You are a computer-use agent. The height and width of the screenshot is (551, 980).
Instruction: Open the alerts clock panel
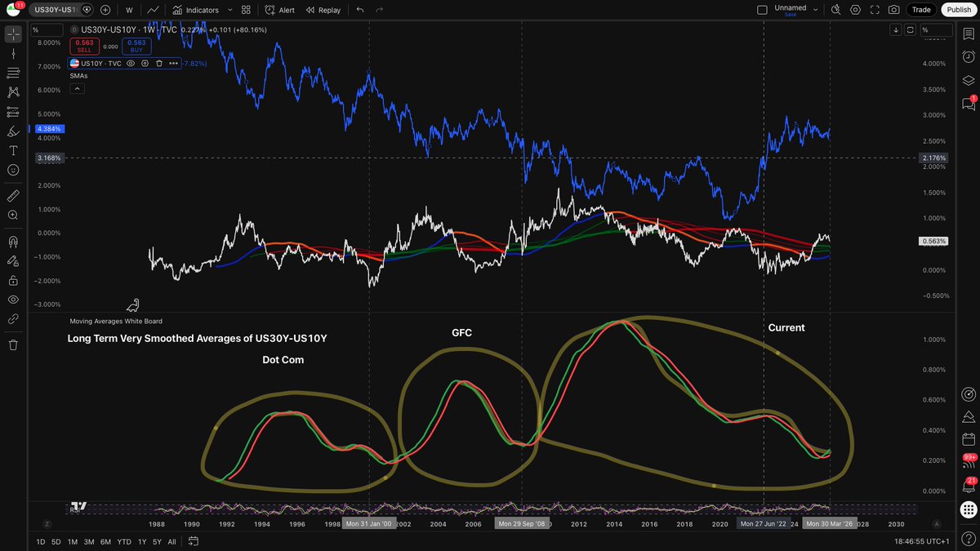pos(968,56)
